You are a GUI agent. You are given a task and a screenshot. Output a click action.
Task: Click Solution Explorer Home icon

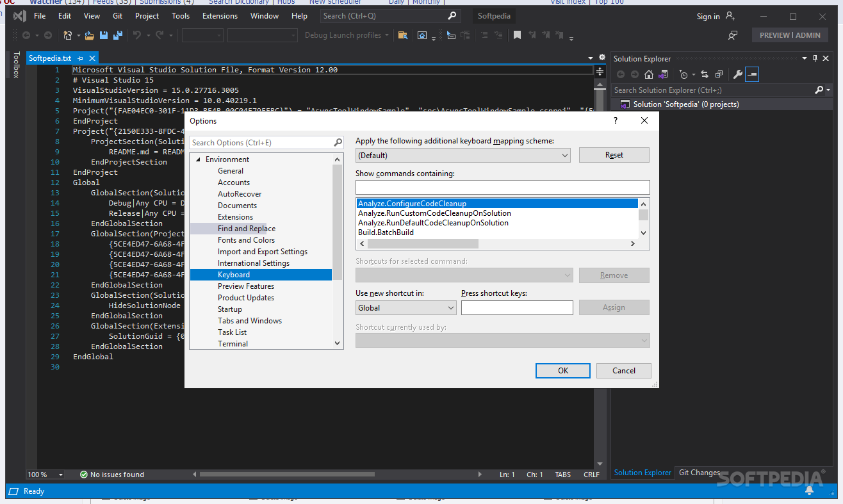(x=649, y=74)
